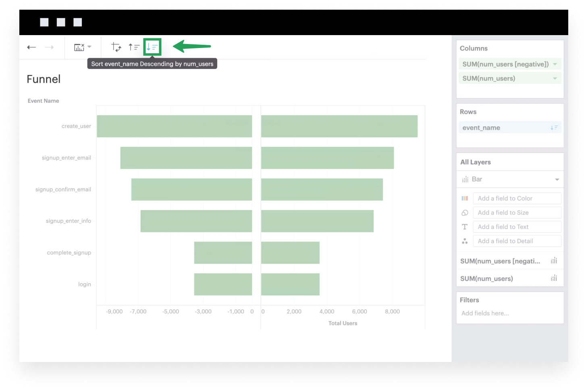
Task: Toggle the sort indicator on event_name row pill
Action: [x=554, y=127]
